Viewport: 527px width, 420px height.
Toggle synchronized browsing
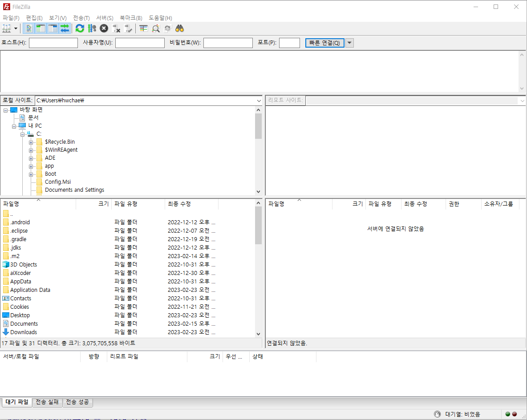tap(167, 28)
